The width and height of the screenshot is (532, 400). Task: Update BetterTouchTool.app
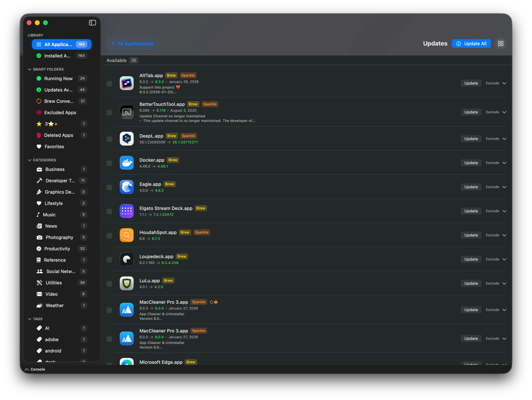click(471, 112)
